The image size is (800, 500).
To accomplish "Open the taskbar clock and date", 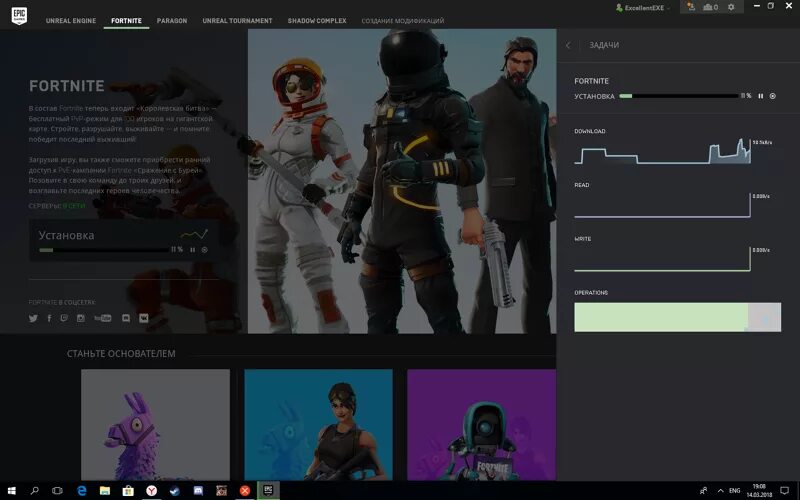I will (759, 490).
